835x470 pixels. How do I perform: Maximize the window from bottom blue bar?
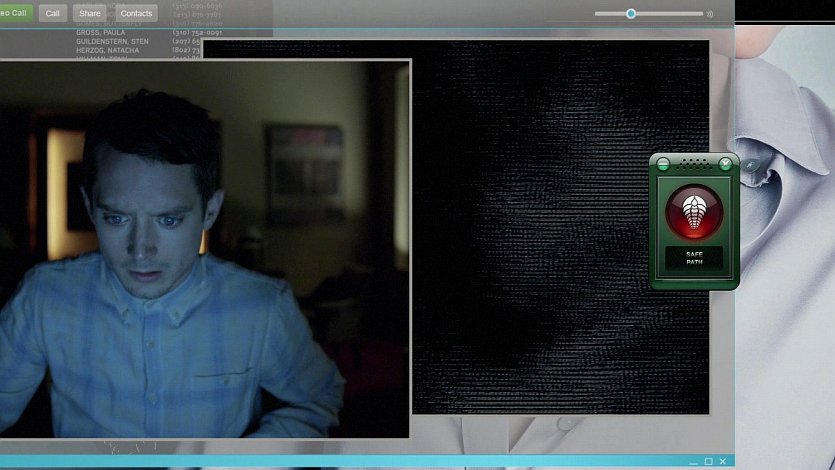coord(708,461)
